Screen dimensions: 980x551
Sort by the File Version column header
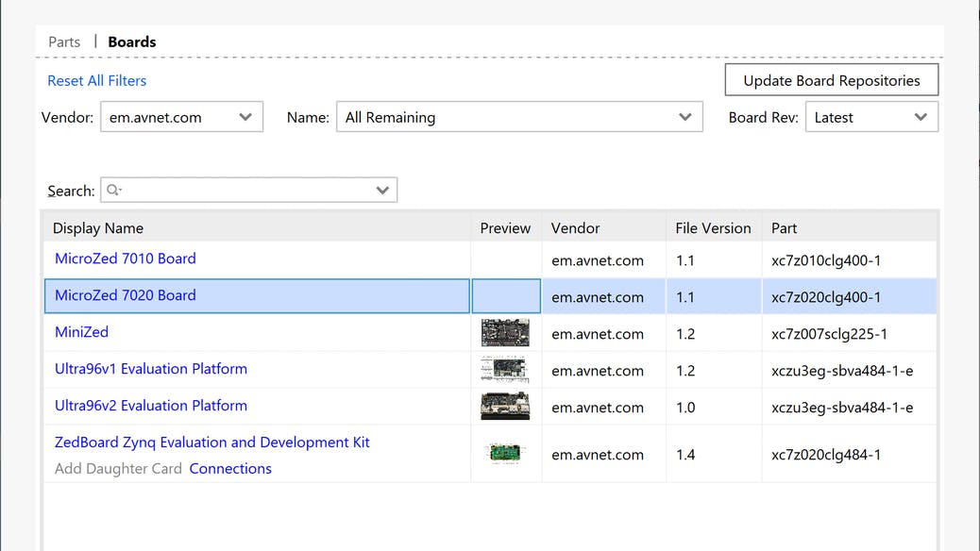[713, 228]
